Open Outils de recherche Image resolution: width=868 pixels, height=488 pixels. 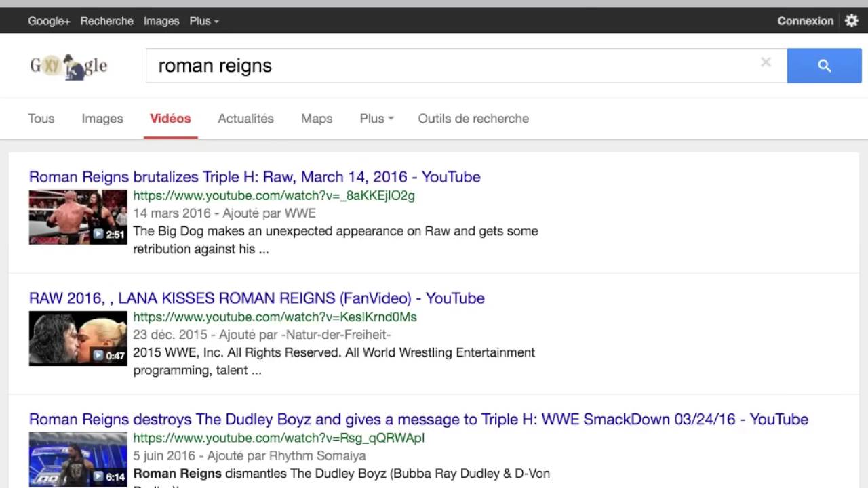tap(473, 119)
